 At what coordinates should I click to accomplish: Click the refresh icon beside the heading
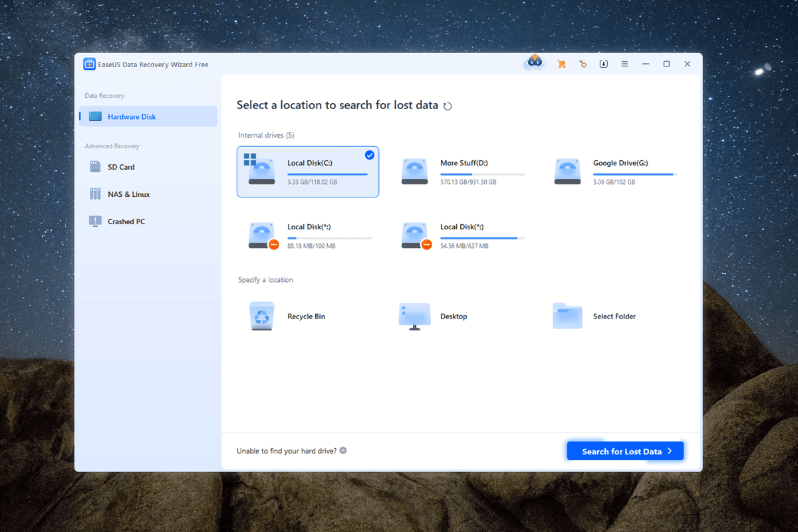click(448, 105)
